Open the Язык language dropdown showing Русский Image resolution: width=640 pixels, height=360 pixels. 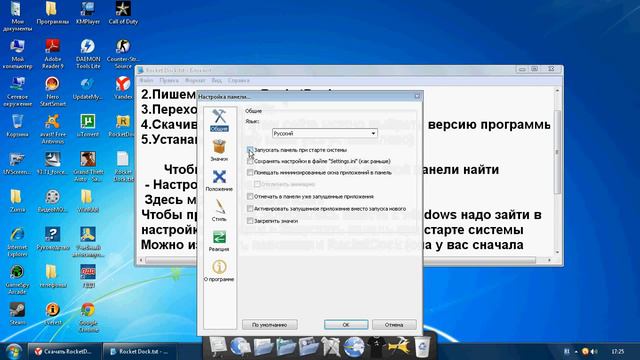(324, 133)
